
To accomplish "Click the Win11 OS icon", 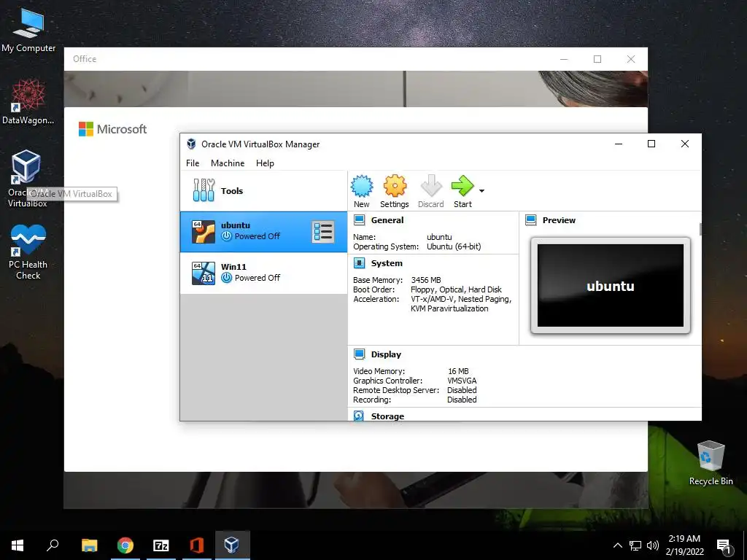I will [204, 273].
